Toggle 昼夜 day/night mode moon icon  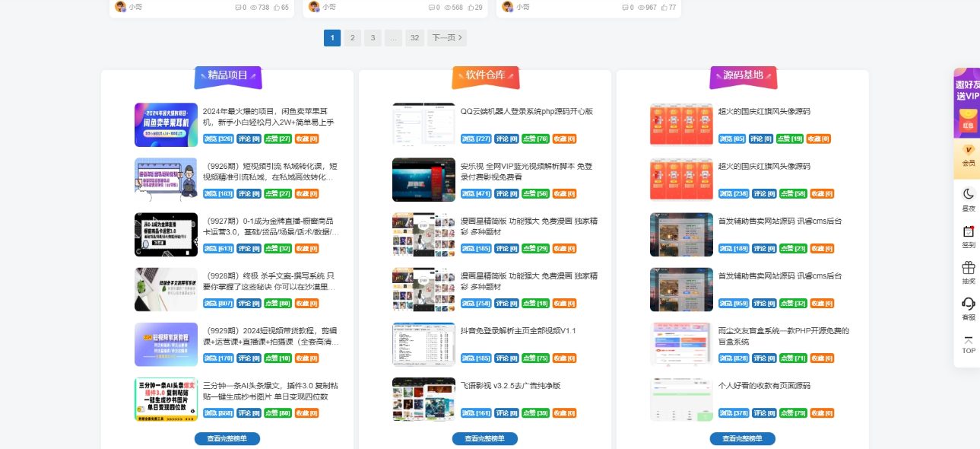click(x=968, y=198)
